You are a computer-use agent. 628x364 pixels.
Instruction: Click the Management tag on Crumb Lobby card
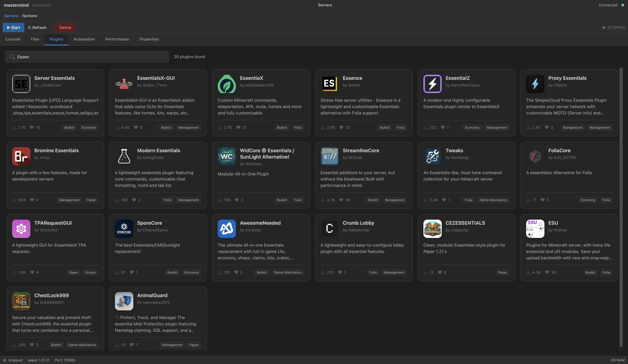click(x=394, y=272)
